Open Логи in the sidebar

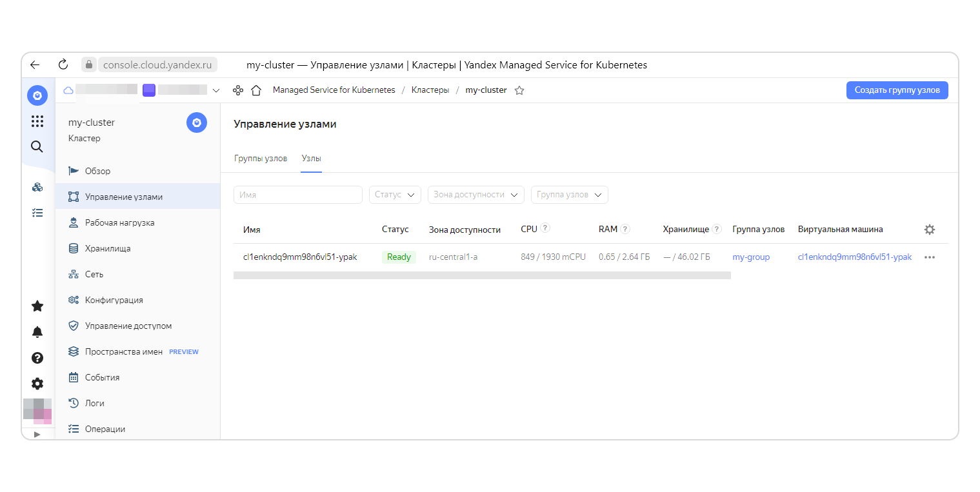click(137, 403)
